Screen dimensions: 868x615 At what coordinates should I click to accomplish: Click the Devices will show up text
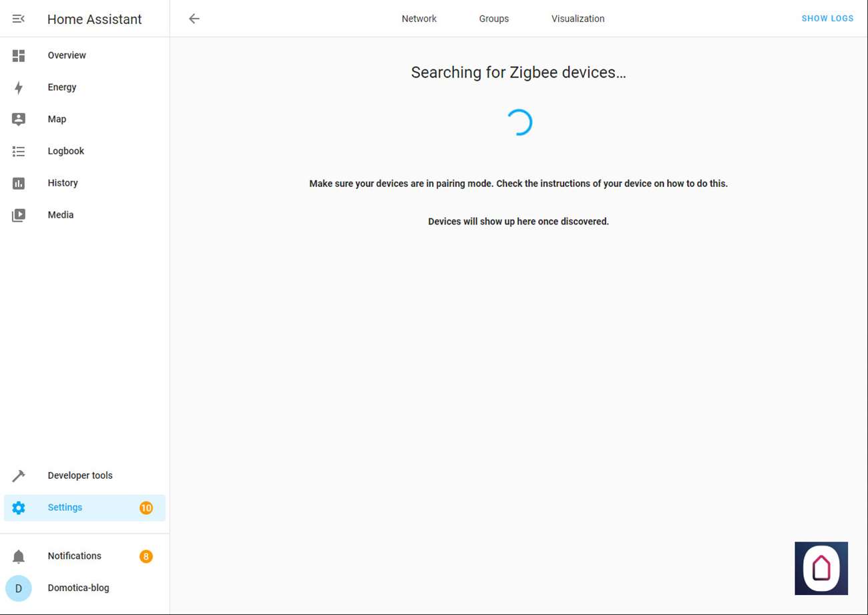(519, 222)
